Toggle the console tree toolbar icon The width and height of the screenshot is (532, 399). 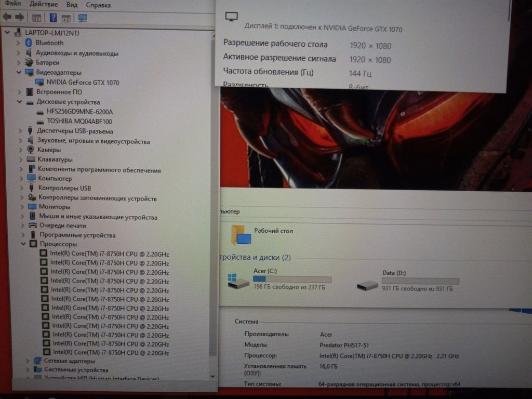36,18
